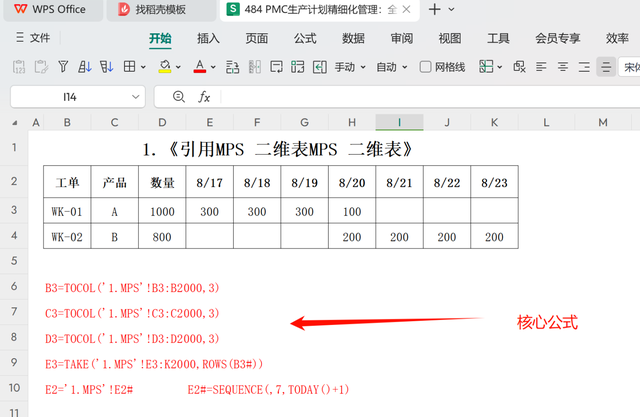The height and width of the screenshot is (417, 640).
Task: Expand the Name Box dropdown showing I14
Action: (x=136, y=97)
